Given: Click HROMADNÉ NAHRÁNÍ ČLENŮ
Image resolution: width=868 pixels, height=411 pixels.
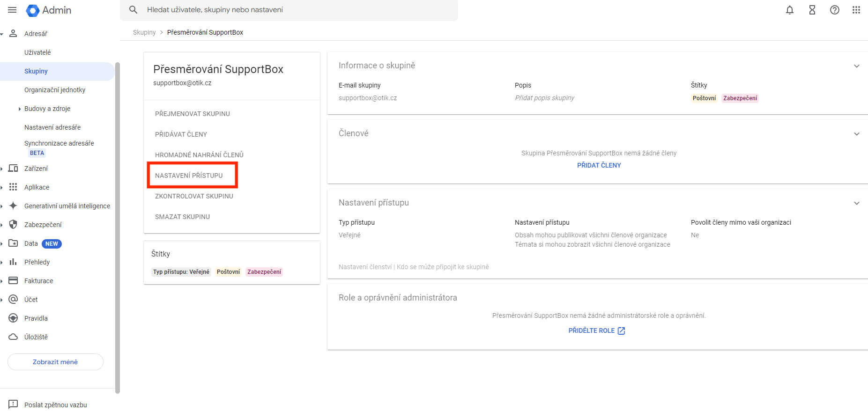Looking at the screenshot, I should [199, 155].
